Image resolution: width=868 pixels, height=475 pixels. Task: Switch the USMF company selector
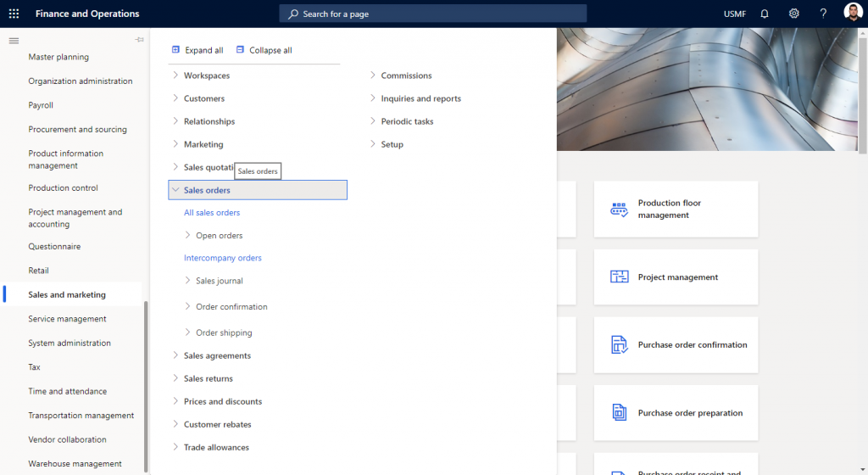[735, 14]
